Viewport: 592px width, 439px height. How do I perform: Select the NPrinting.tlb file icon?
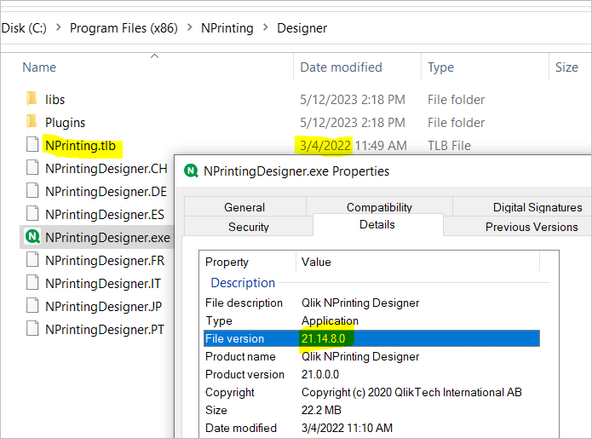click(32, 145)
